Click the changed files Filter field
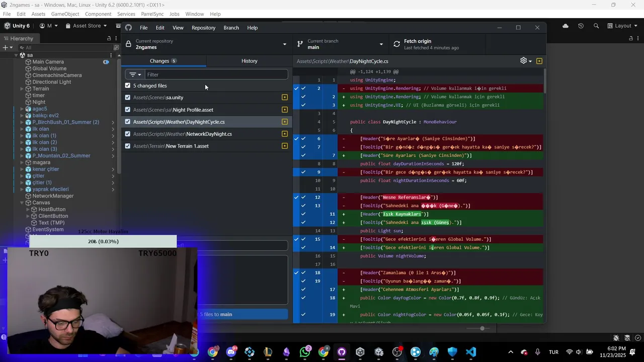Screen dimensions: 644x362 [216, 74]
